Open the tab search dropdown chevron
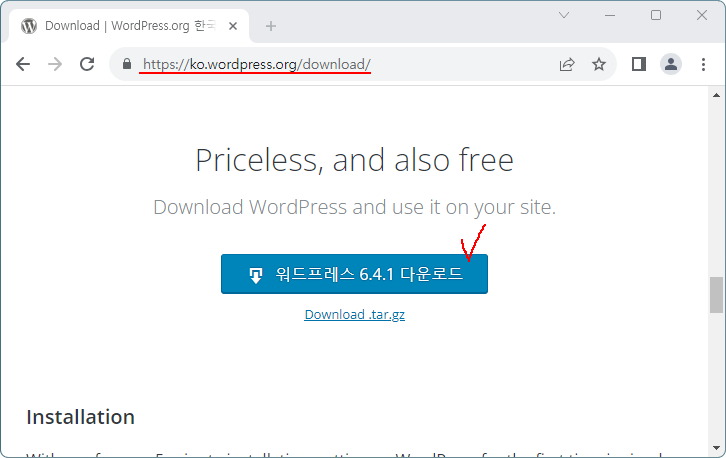The image size is (726, 458). pos(563,15)
